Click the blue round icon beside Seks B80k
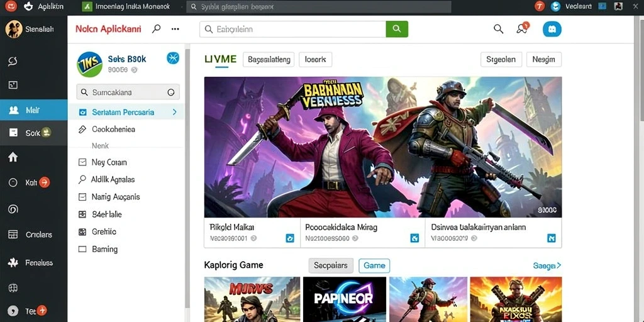644x322 pixels. [173, 58]
